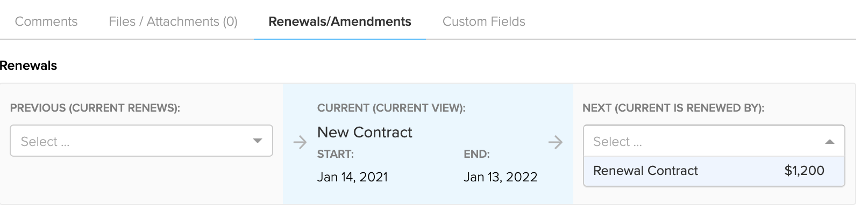
Task: Open the Comments tab
Action: [46, 21]
